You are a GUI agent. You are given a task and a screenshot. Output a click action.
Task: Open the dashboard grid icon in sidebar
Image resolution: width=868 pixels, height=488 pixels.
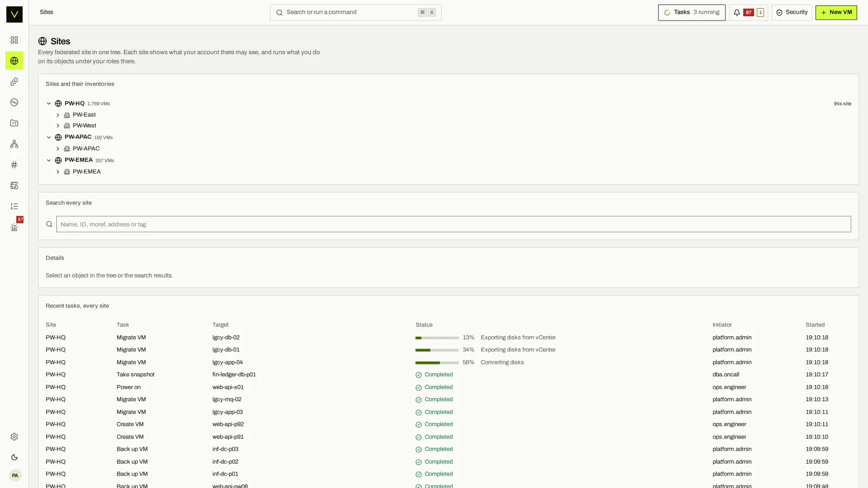coord(14,40)
